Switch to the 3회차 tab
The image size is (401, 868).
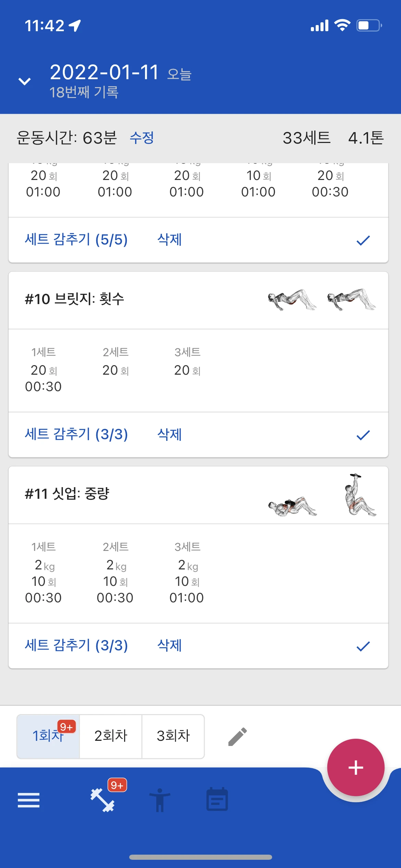(x=173, y=736)
